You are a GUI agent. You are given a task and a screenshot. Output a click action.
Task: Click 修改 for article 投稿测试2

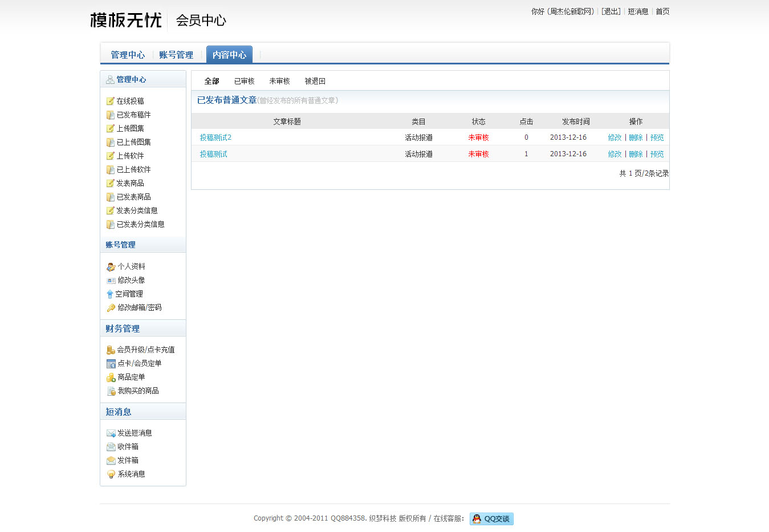(615, 137)
